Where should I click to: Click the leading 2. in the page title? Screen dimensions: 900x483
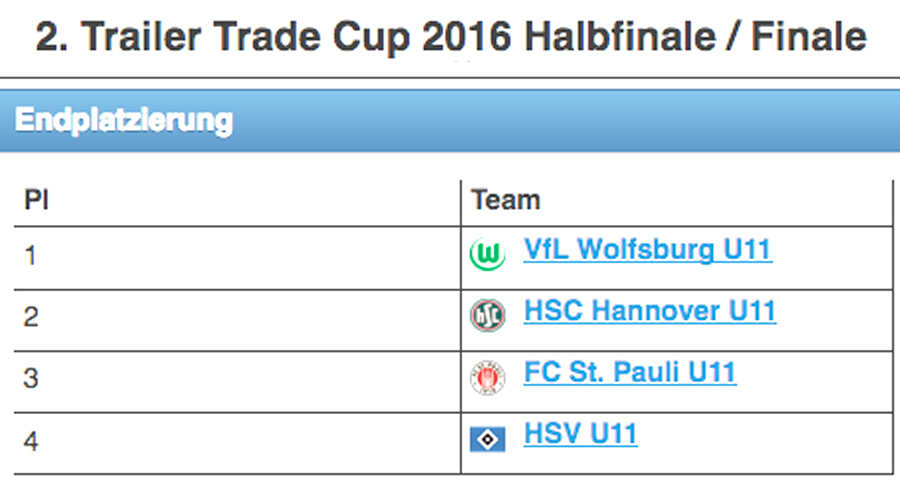tap(52, 37)
